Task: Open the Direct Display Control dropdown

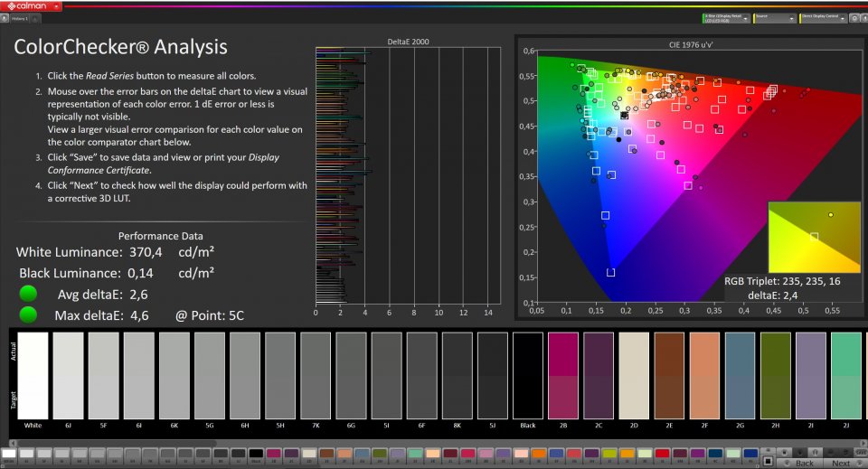Action: point(823,18)
